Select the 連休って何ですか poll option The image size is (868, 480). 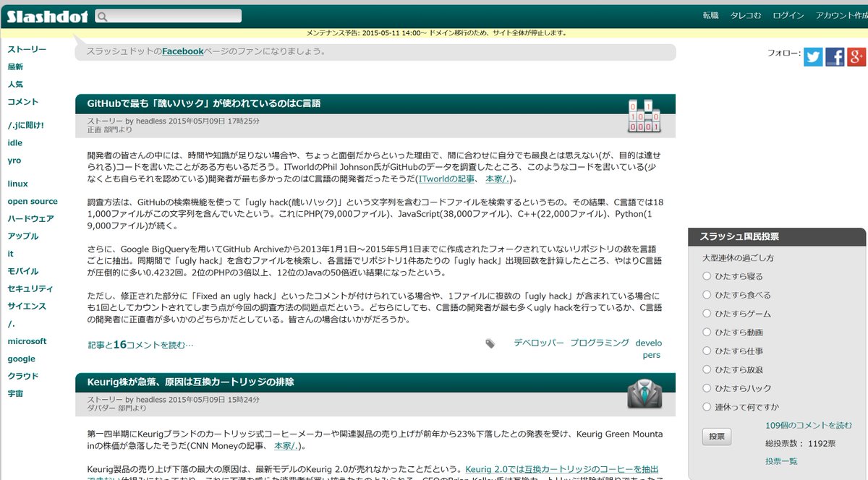click(x=707, y=407)
